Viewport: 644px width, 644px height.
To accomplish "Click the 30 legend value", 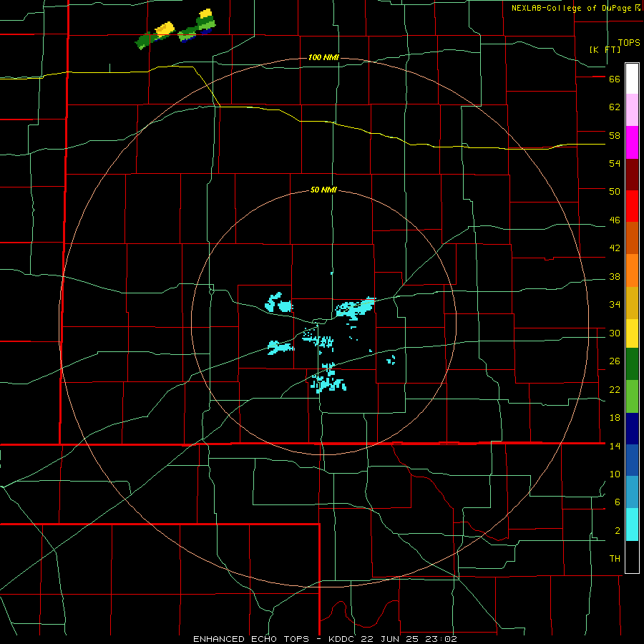I will (x=615, y=333).
